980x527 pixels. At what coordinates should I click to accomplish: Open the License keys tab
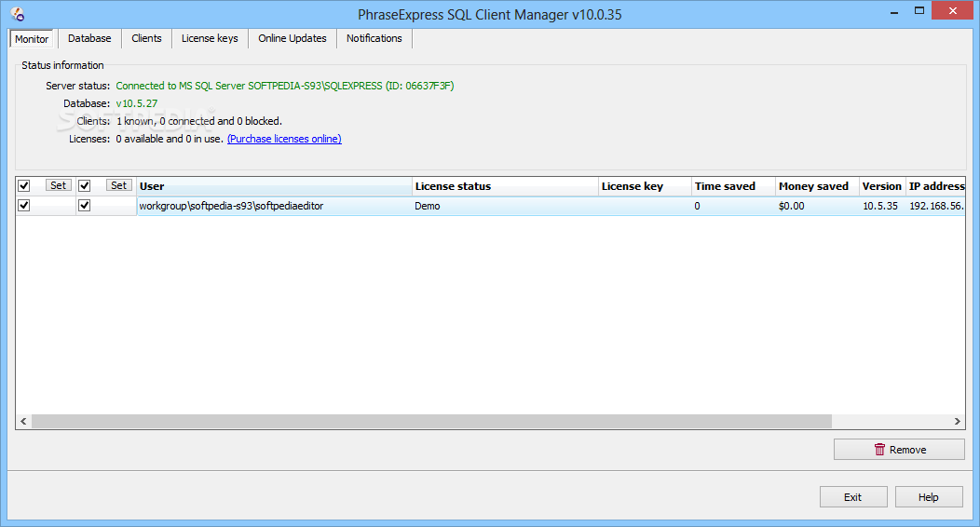210,38
